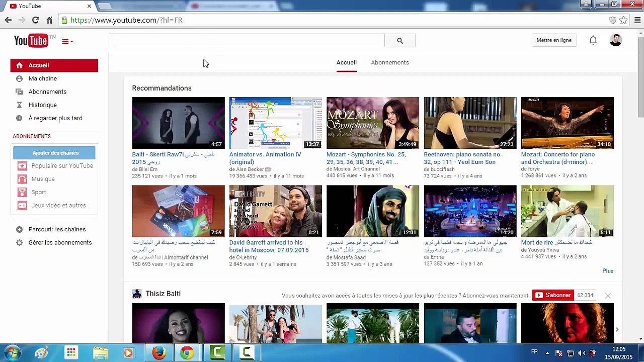Viewport: 644px width, 362px height.
Task: Open the Animator vs. Animation IV thumbnail
Action: point(275,123)
